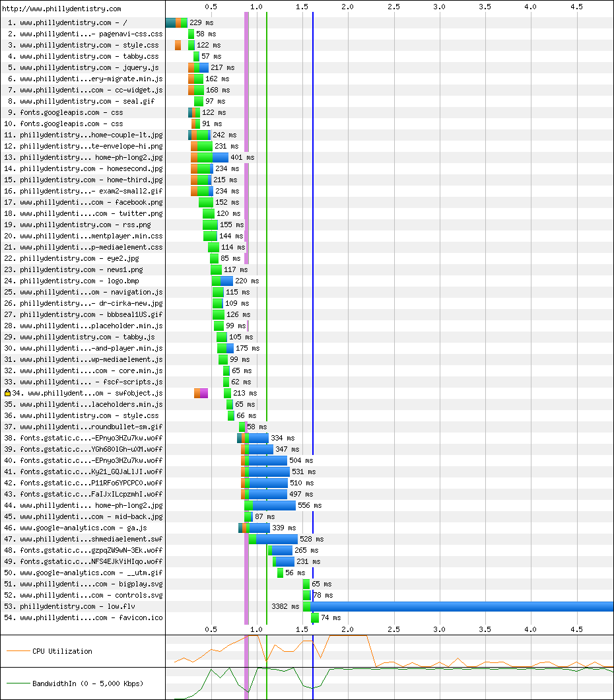
Task: Click request 47 shmediaelement.swf label
Action: (83, 539)
